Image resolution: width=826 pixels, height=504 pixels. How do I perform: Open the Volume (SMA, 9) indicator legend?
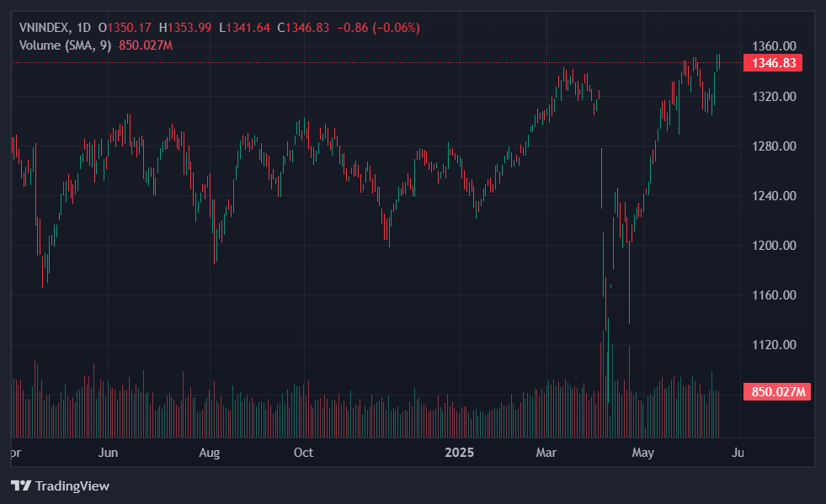[x=65, y=45]
